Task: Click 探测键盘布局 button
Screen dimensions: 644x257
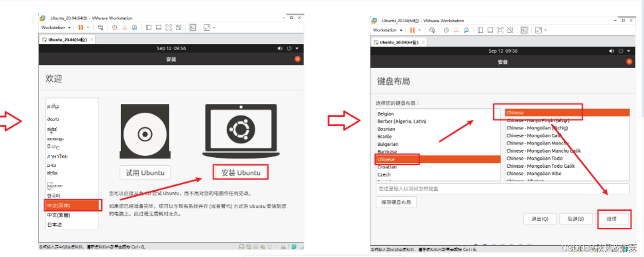Action: tap(396, 202)
